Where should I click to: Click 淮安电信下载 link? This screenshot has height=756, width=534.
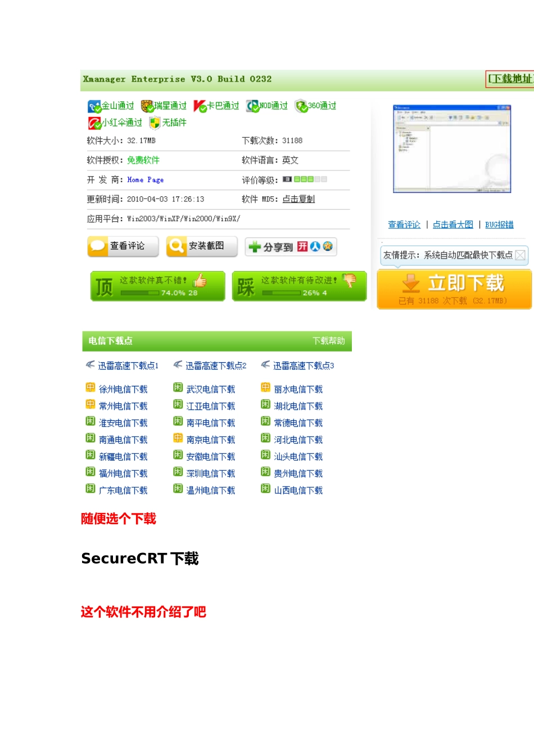pyautogui.click(x=123, y=423)
